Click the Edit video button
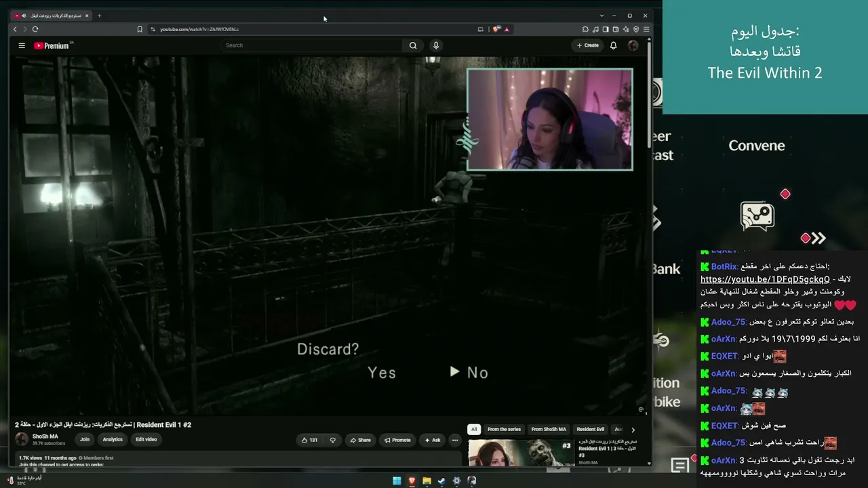The image size is (868, 488). [146, 439]
